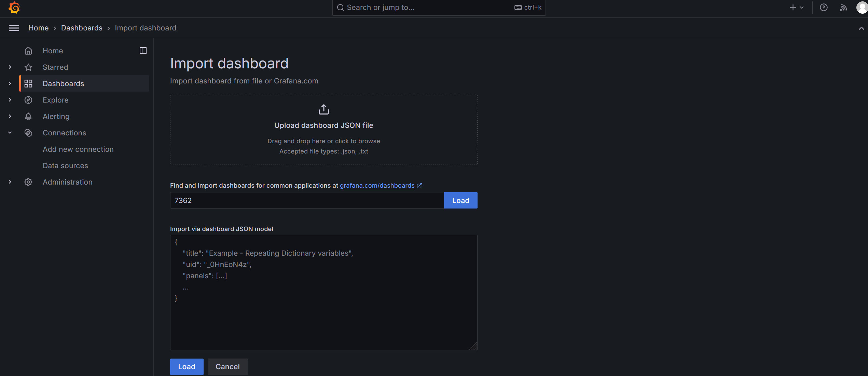Image resolution: width=868 pixels, height=376 pixels.
Task: Click the search magnifier icon
Action: [x=340, y=8]
